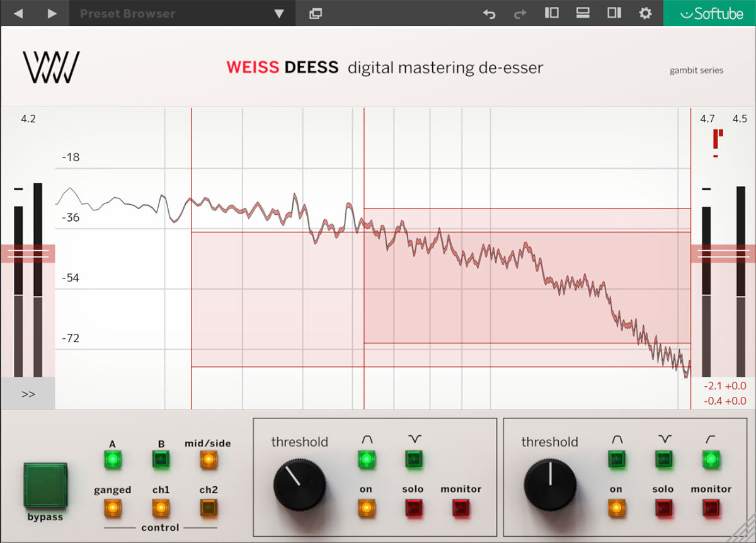
Task: Toggle the green bypass button
Action: pos(45,485)
